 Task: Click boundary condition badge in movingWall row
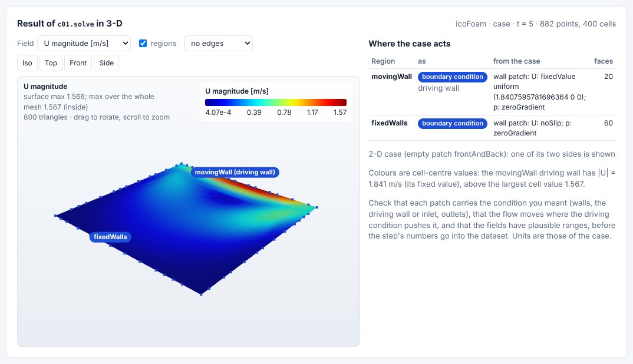click(x=453, y=77)
